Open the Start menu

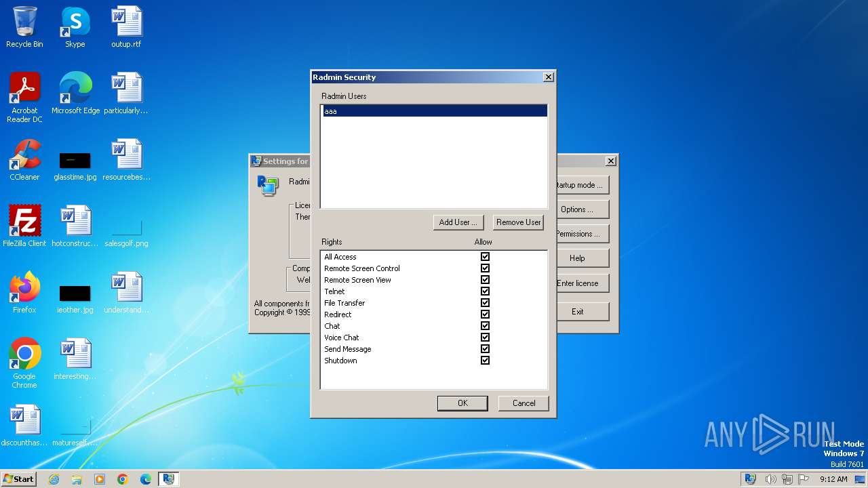coord(19,479)
